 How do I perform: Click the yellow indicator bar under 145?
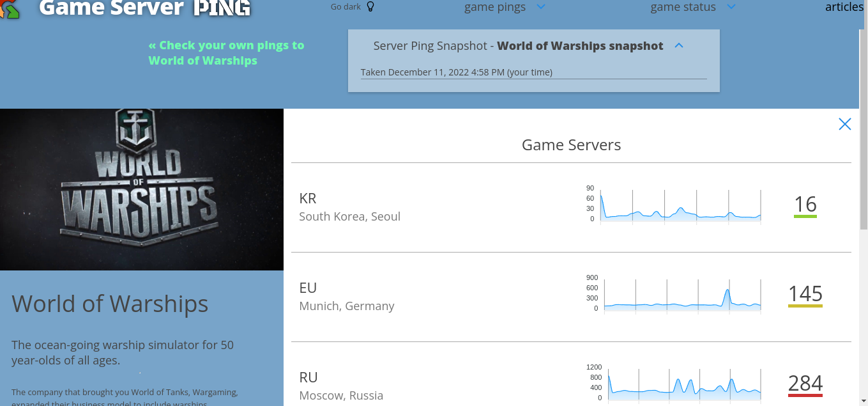[x=805, y=306]
